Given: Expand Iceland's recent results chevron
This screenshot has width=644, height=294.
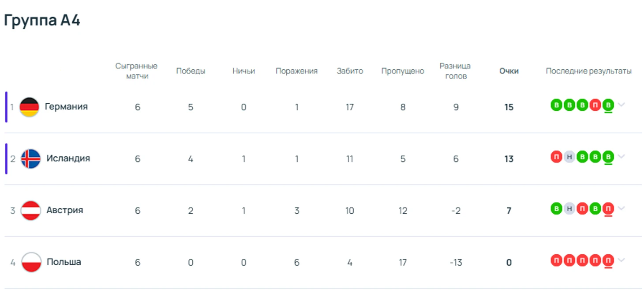Looking at the screenshot, I should [x=622, y=157].
